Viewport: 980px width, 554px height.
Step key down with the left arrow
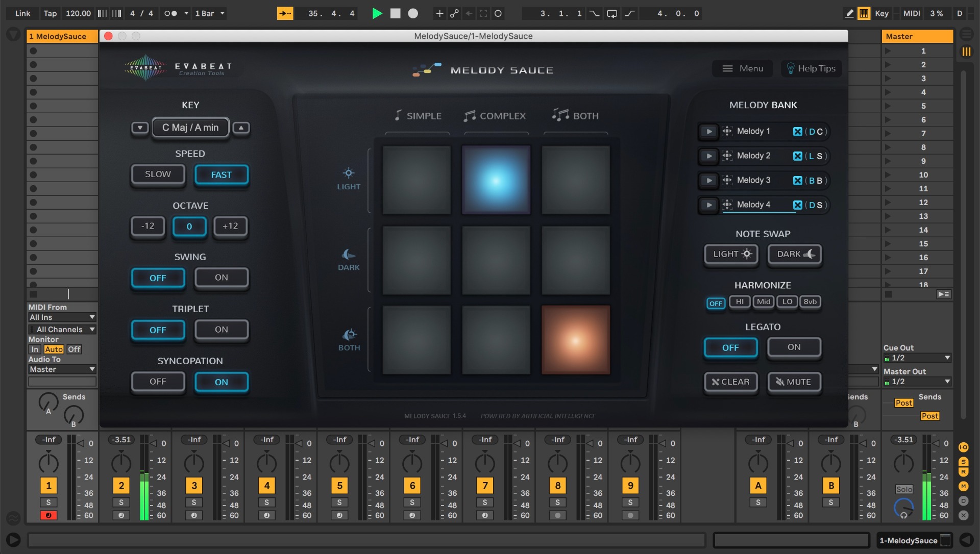click(x=140, y=128)
